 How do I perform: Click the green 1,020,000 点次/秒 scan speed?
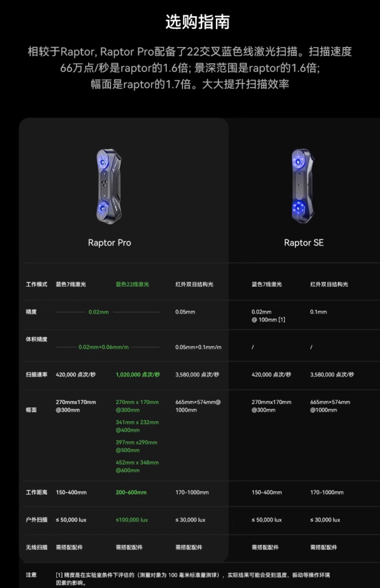[x=138, y=375]
